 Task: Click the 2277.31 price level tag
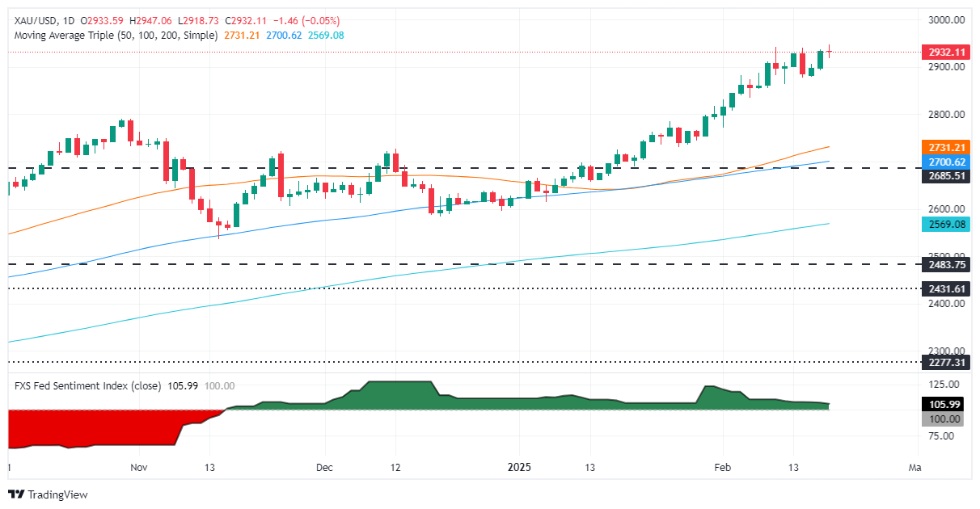click(944, 362)
